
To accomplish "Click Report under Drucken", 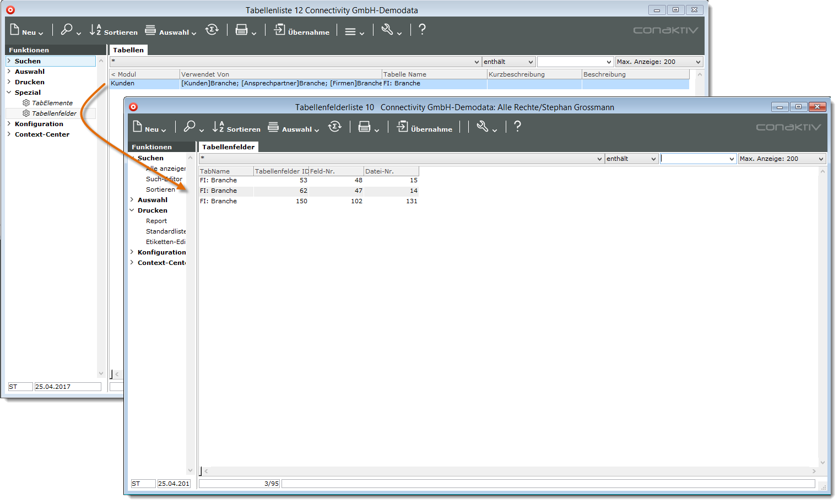I will pos(156,221).
